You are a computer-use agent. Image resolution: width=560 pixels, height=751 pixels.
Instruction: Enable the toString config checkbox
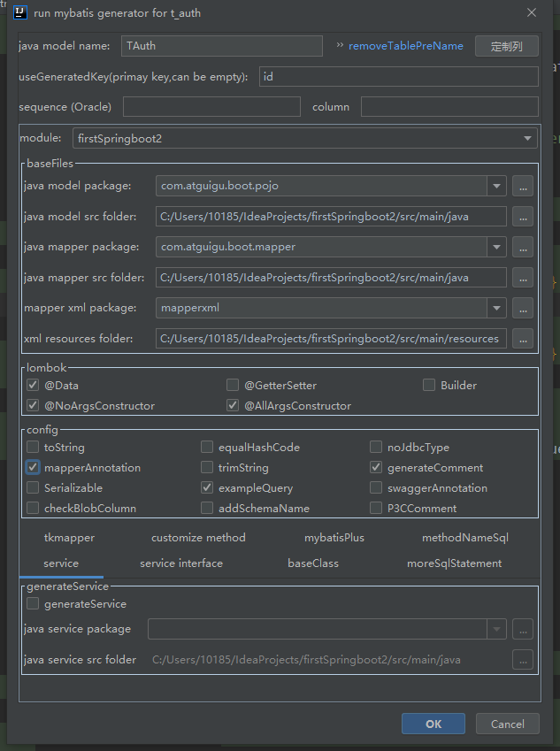[x=33, y=448]
